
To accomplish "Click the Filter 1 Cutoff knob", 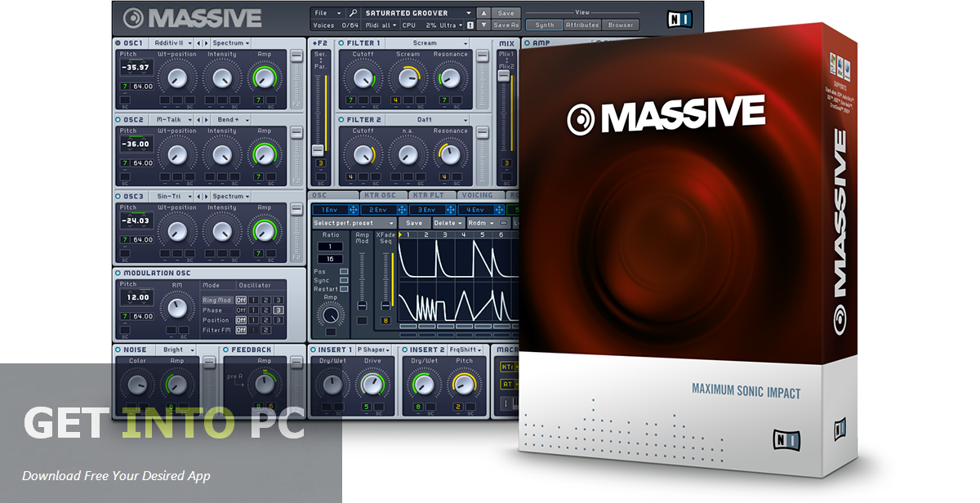I will 363,78.
